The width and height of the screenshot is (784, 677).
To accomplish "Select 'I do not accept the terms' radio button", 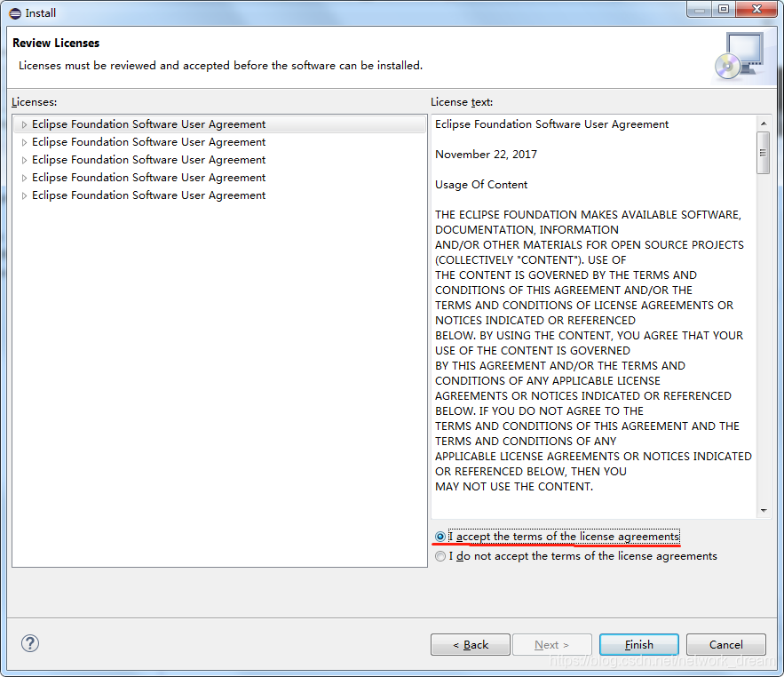I will pos(440,556).
